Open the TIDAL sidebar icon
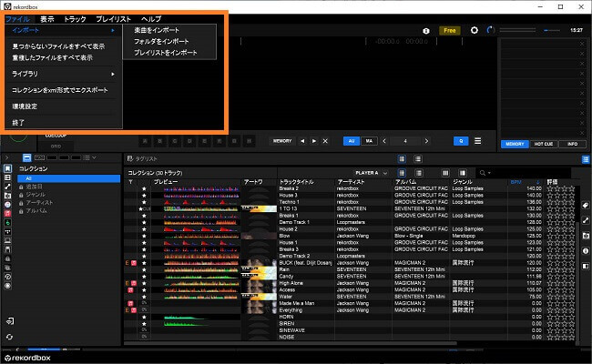 click(x=7, y=232)
